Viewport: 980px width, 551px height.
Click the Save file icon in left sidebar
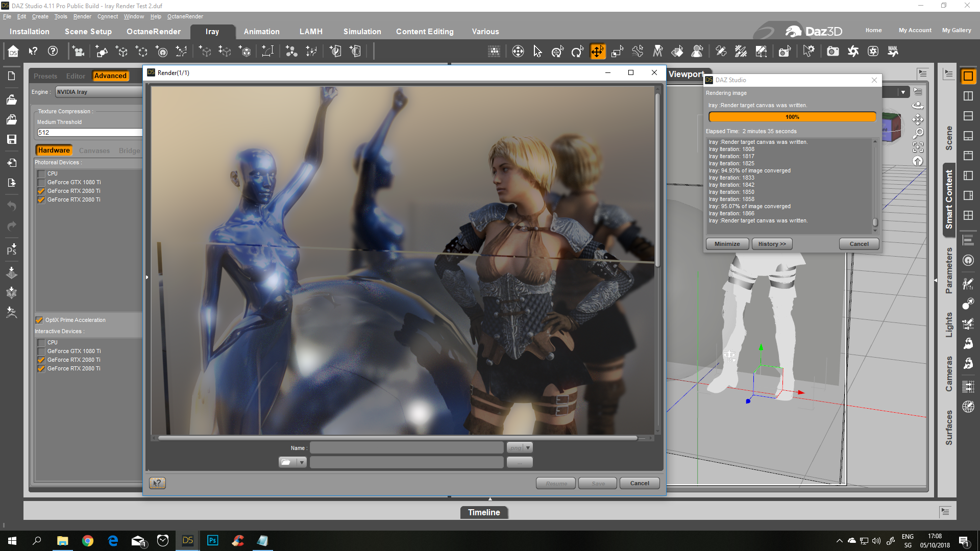pos(11,139)
